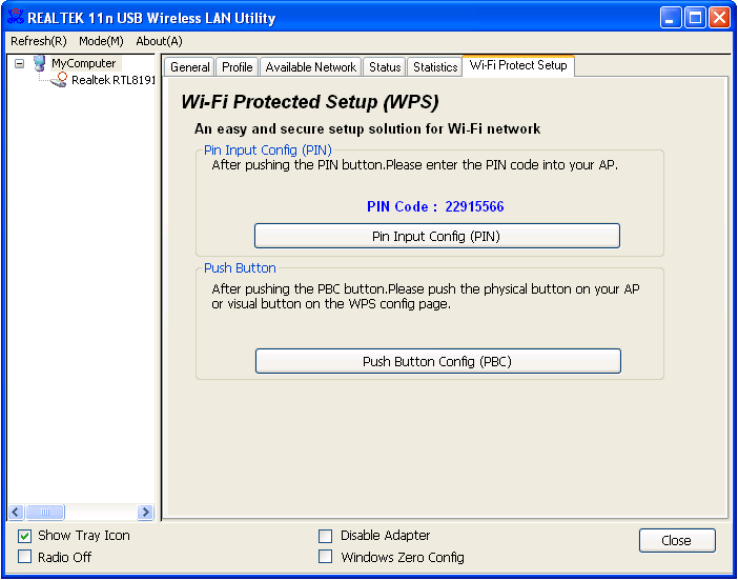Select the Wi-Fi Protect Setup tab

coord(518,65)
